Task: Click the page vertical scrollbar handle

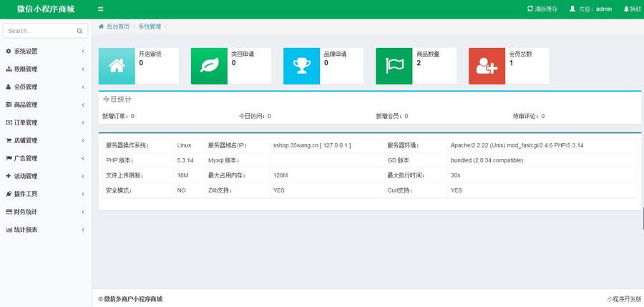Action: [643, 219]
